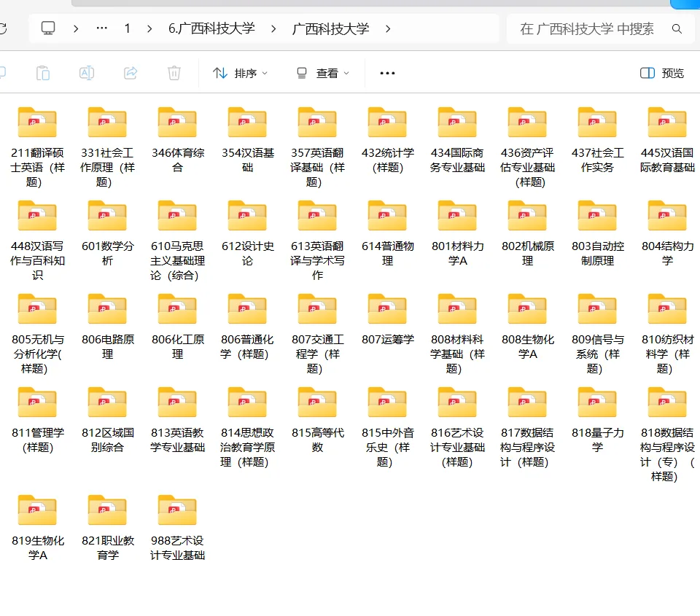
Task: Go to breadcrumb 6.广西科技大学
Action: 211,28
